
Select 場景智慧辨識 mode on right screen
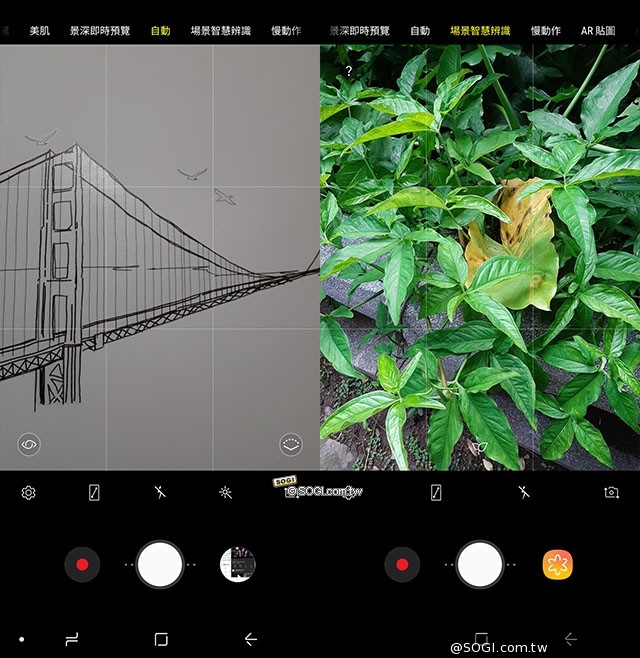click(x=480, y=31)
